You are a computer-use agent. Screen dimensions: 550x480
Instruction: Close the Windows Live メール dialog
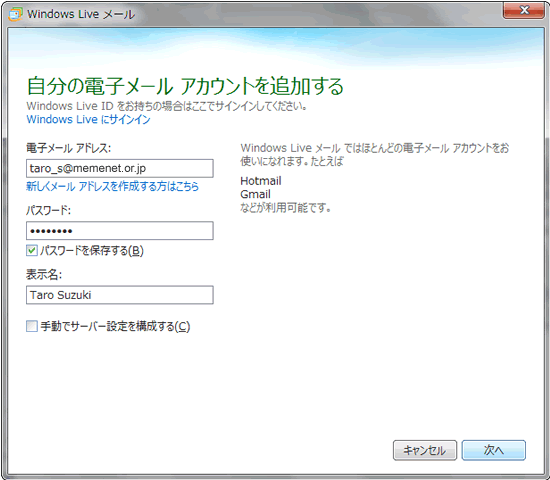(x=524, y=10)
